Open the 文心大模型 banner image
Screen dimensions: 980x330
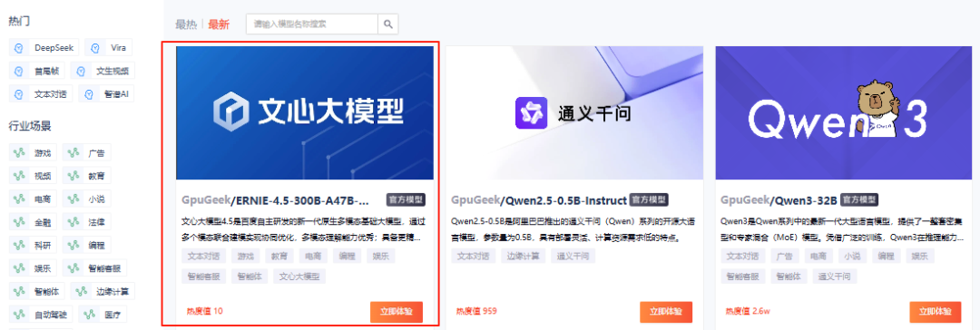[x=304, y=113]
